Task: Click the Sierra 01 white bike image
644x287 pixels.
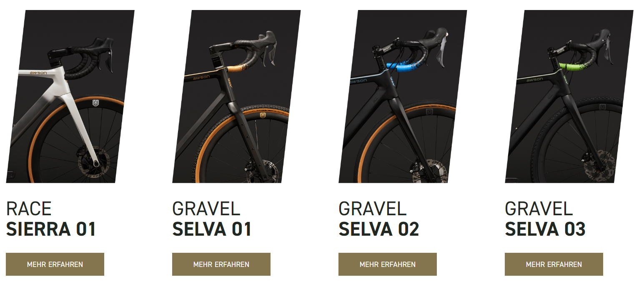Action: point(70,96)
